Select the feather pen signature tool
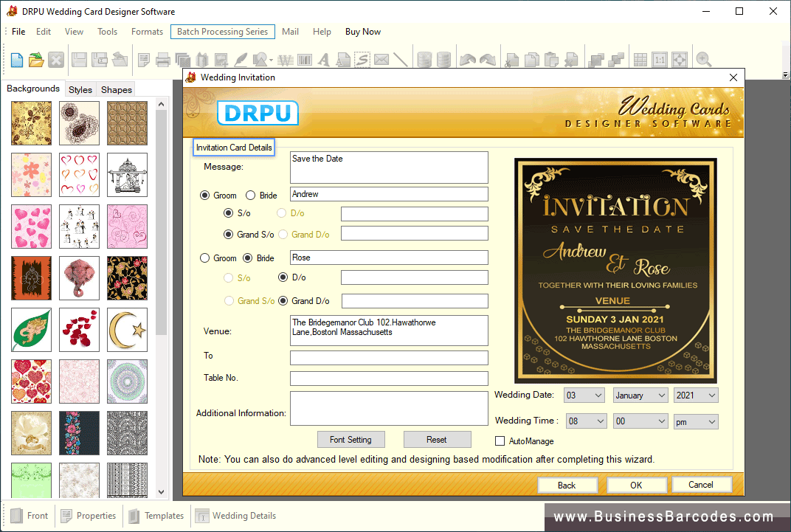Viewport: 791px width, 532px height. (x=241, y=60)
